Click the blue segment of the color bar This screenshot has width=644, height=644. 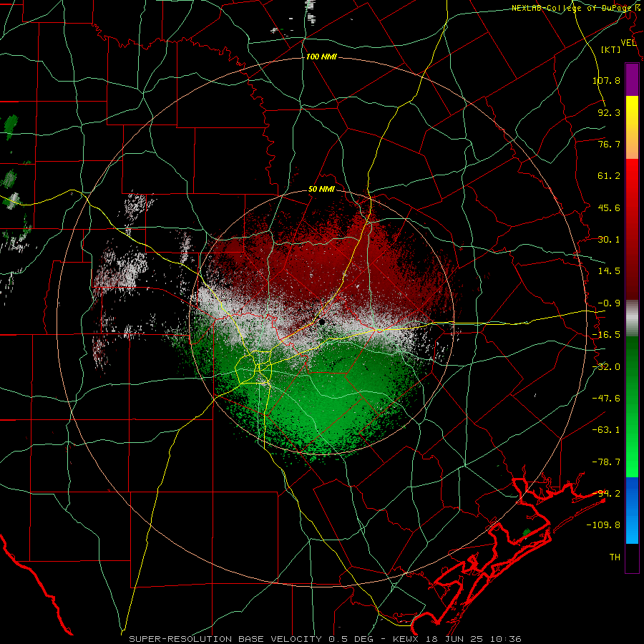click(x=632, y=510)
